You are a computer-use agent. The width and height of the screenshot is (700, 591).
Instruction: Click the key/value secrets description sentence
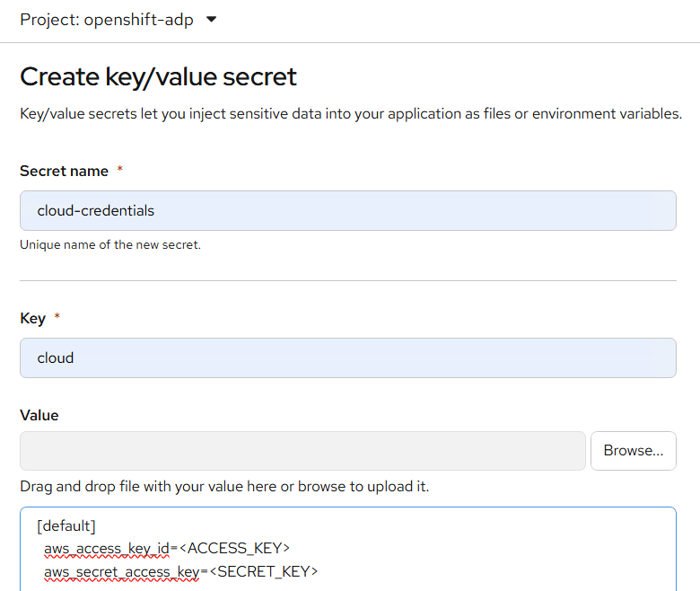(x=351, y=114)
